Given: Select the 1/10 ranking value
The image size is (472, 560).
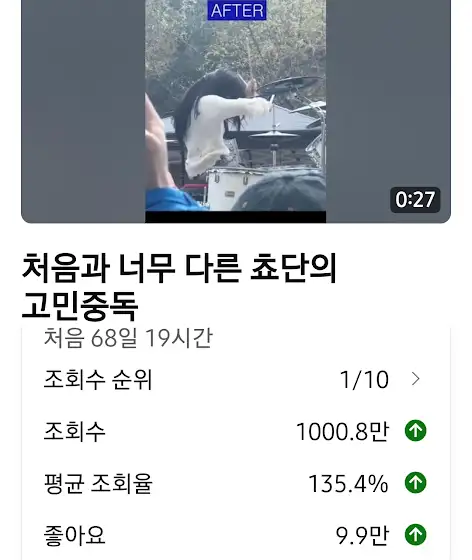Looking at the screenshot, I should [x=364, y=379].
